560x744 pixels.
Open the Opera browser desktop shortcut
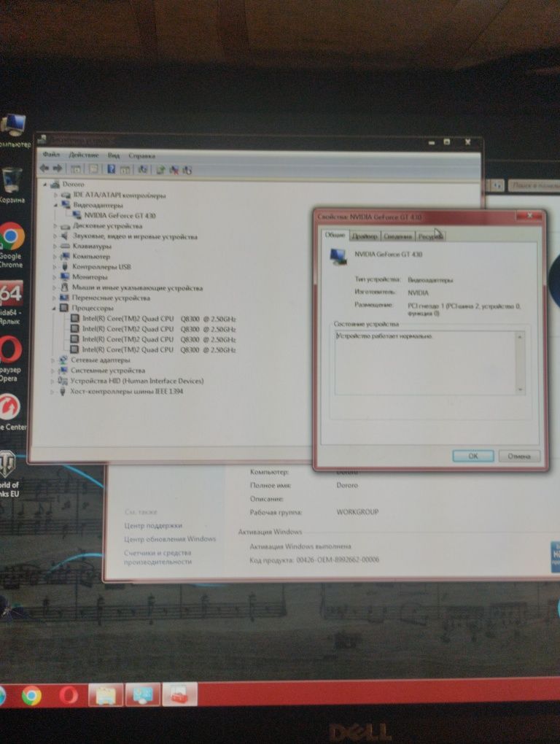10,359
